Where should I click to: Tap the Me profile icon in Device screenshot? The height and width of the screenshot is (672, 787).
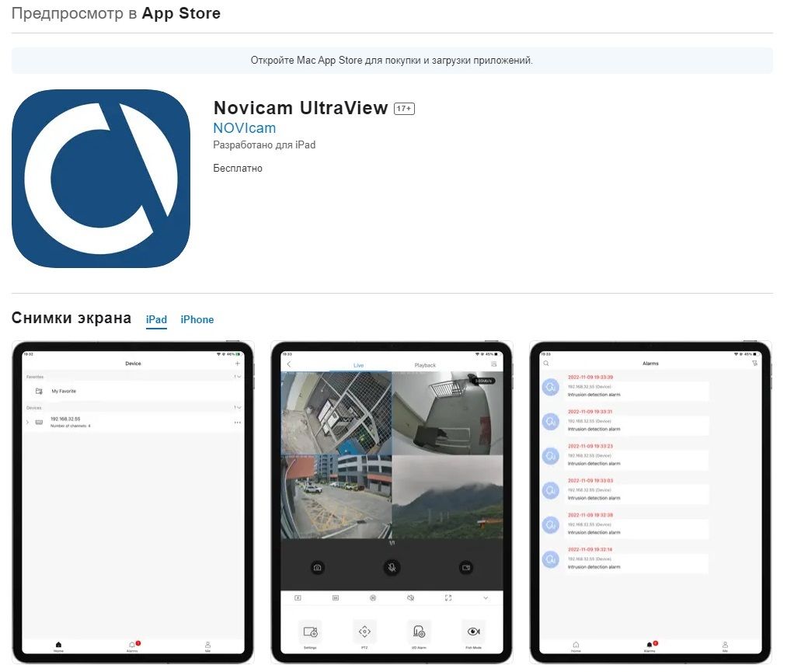pyautogui.click(x=207, y=645)
